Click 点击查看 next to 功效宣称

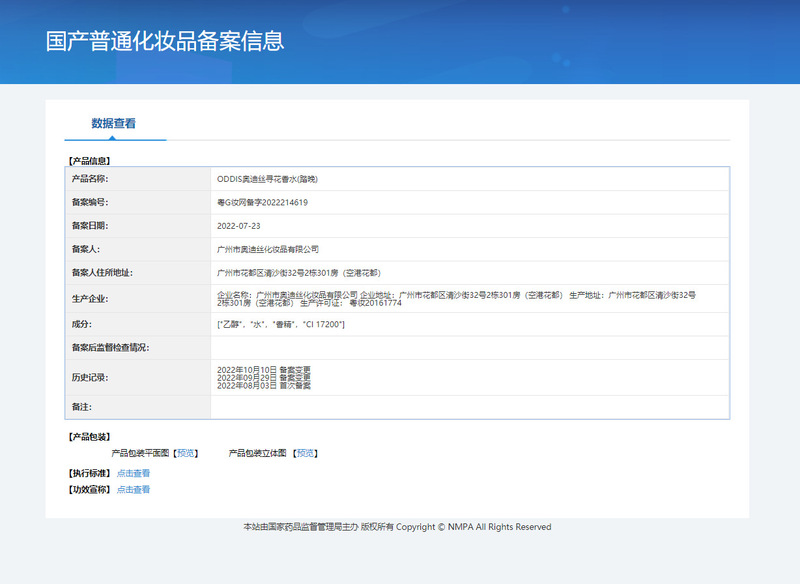tap(133, 490)
